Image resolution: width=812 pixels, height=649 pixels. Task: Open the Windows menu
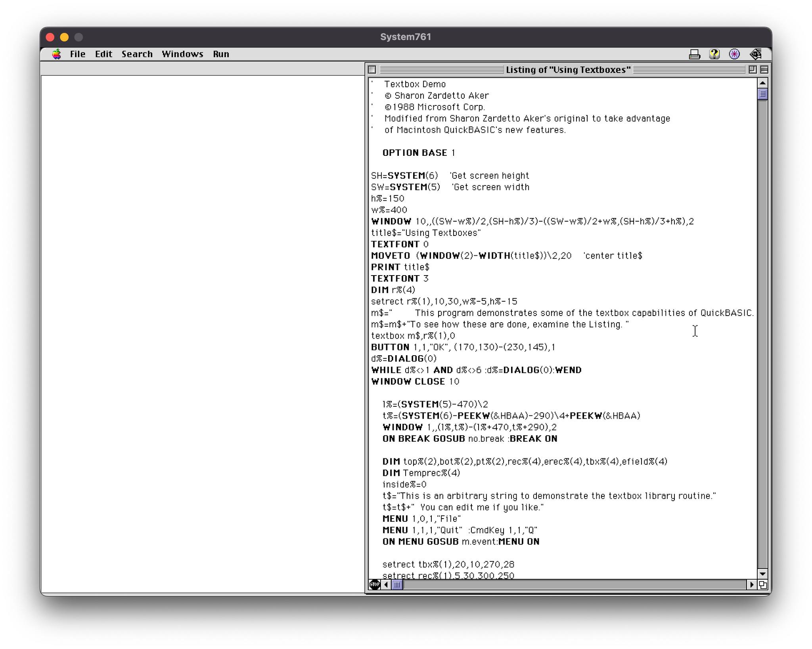[182, 54]
